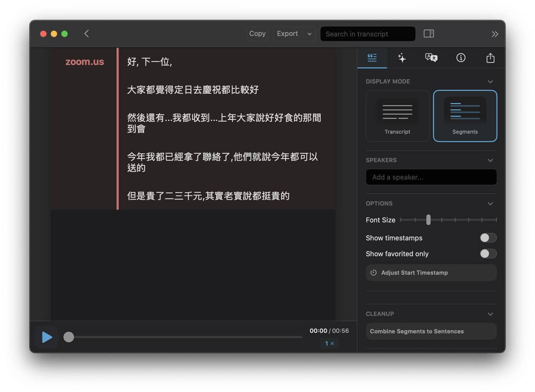The height and width of the screenshot is (392, 535).
Task: Collapse the Speakers section
Action: pos(491,160)
